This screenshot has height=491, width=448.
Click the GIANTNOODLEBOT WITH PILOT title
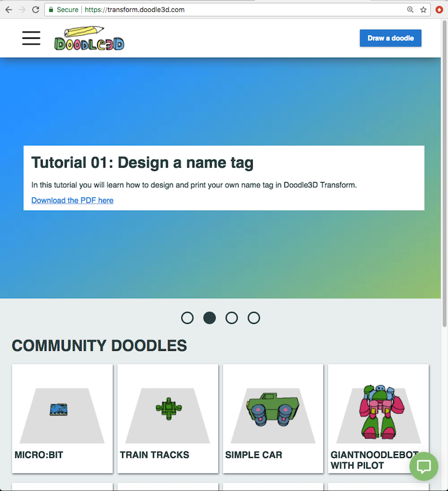pyautogui.click(x=375, y=460)
